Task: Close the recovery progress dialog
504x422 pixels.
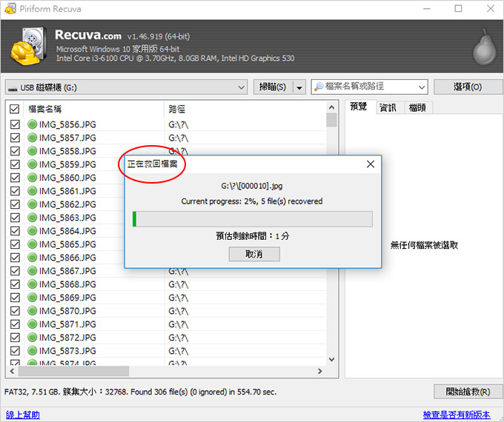Action: point(371,164)
